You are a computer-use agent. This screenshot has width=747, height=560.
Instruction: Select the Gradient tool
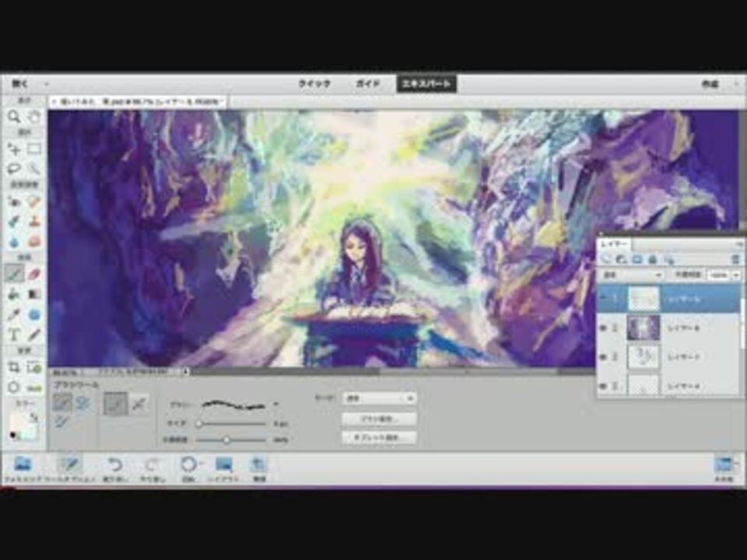33,294
